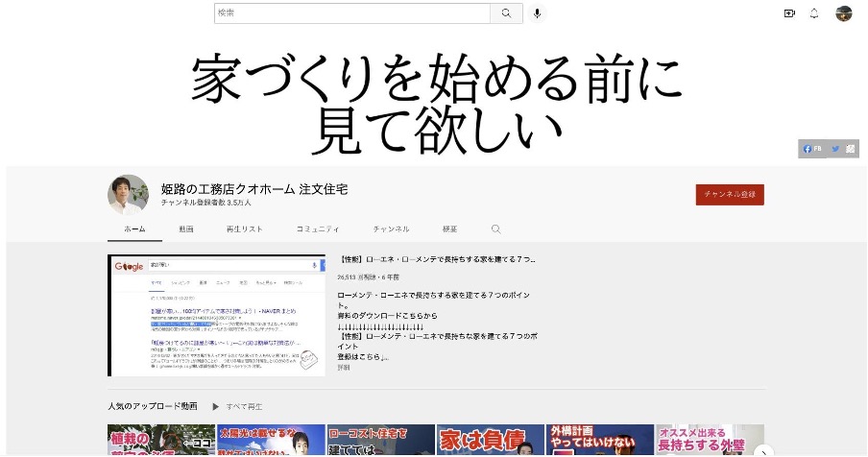The height and width of the screenshot is (457, 868).
Task: Switch to the 動画 tab
Action: point(186,229)
